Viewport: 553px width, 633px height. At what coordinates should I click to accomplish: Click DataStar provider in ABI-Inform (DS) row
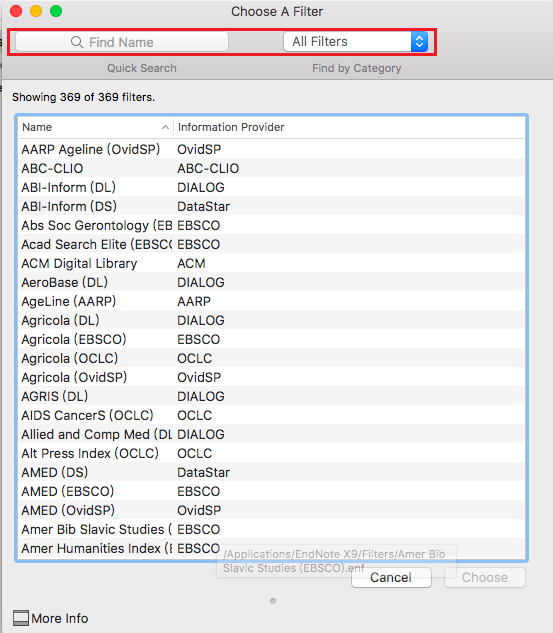tap(203, 206)
